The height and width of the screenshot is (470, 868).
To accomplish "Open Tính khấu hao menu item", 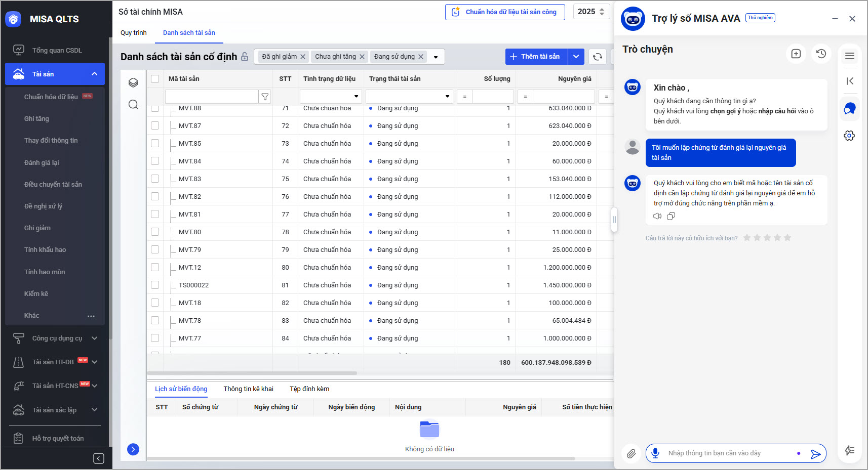I will click(45, 249).
